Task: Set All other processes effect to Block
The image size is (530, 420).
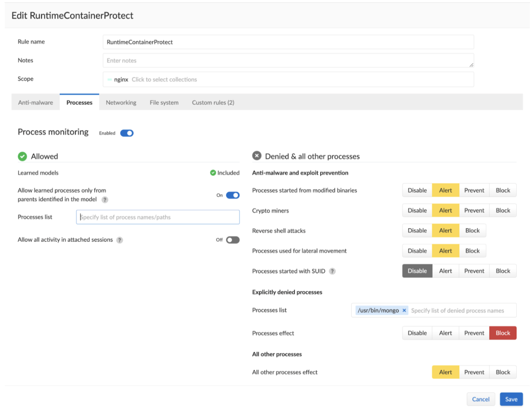Action: coord(503,372)
